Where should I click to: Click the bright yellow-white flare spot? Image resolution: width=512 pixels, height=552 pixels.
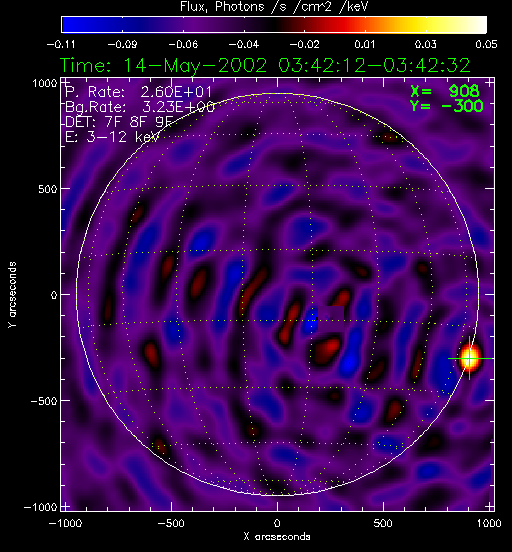click(x=470, y=358)
